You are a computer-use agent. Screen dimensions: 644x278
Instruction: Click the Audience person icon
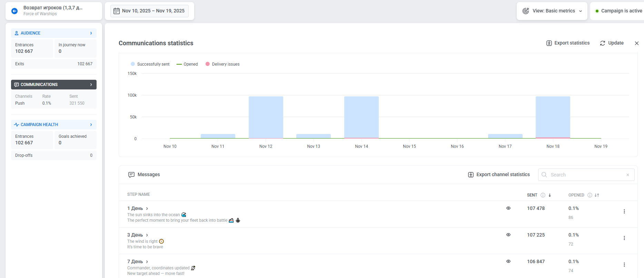coord(17,33)
